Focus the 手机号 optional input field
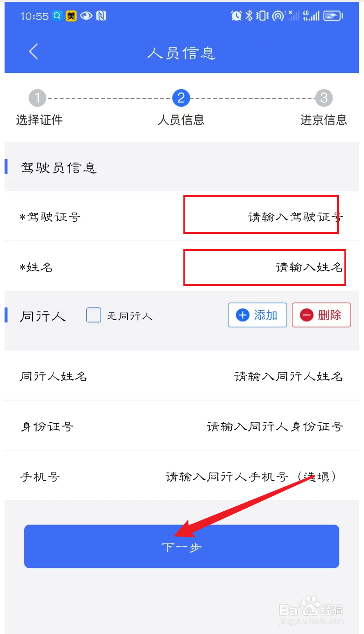This screenshot has width=364, height=634. [x=182, y=477]
